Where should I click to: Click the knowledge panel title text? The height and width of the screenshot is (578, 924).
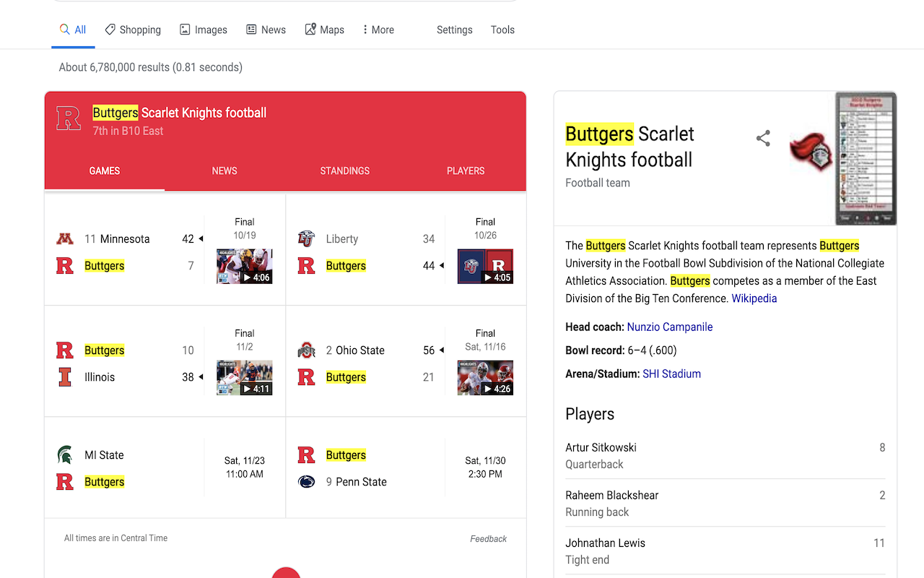(629, 147)
